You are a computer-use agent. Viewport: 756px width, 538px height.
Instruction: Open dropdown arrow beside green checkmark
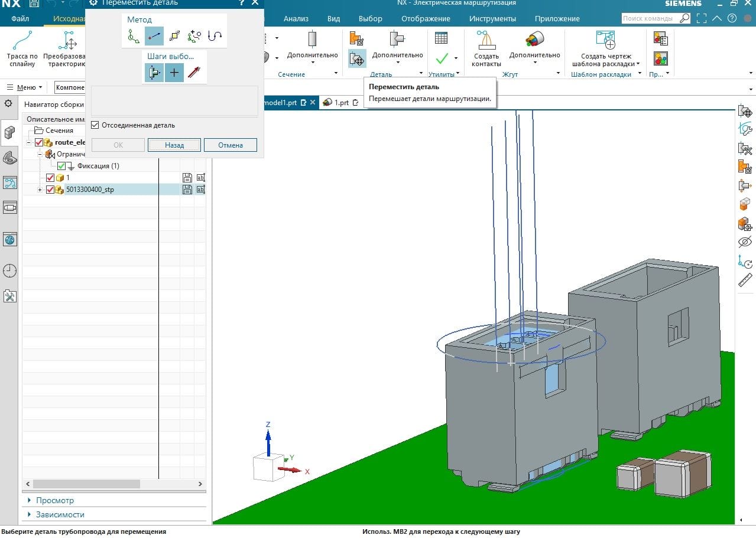pyautogui.click(x=456, y=58)
